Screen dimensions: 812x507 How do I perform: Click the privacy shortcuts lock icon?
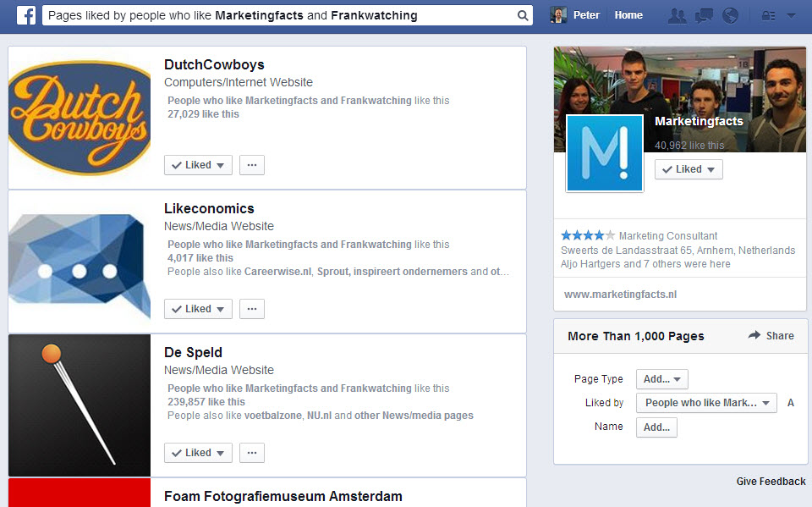768,15
